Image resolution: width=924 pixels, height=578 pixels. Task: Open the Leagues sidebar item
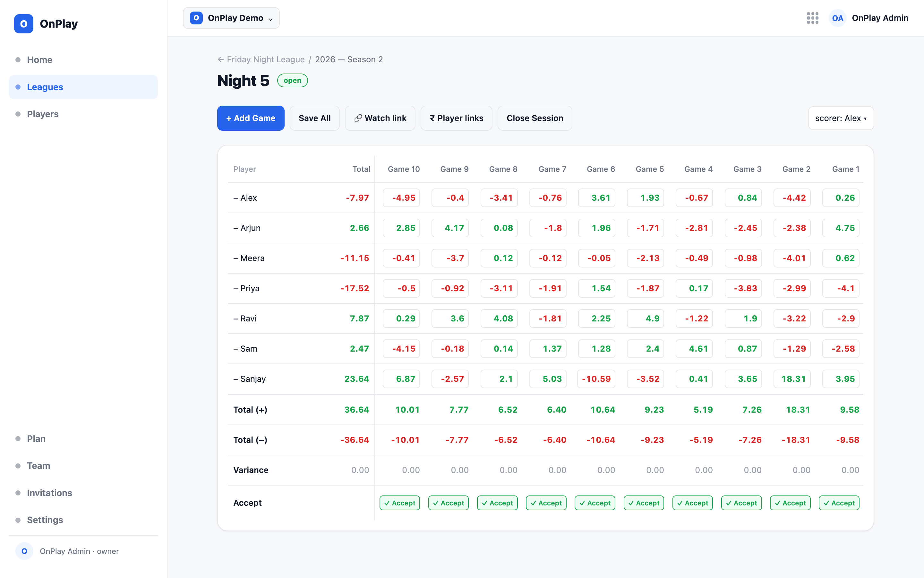tap(83, 87)
